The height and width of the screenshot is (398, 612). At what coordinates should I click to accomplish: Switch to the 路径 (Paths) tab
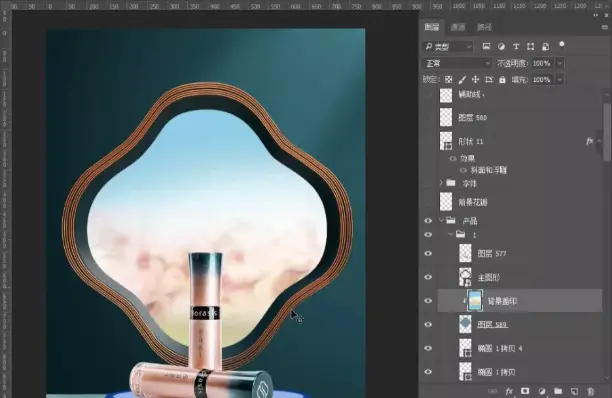point(484,27)
